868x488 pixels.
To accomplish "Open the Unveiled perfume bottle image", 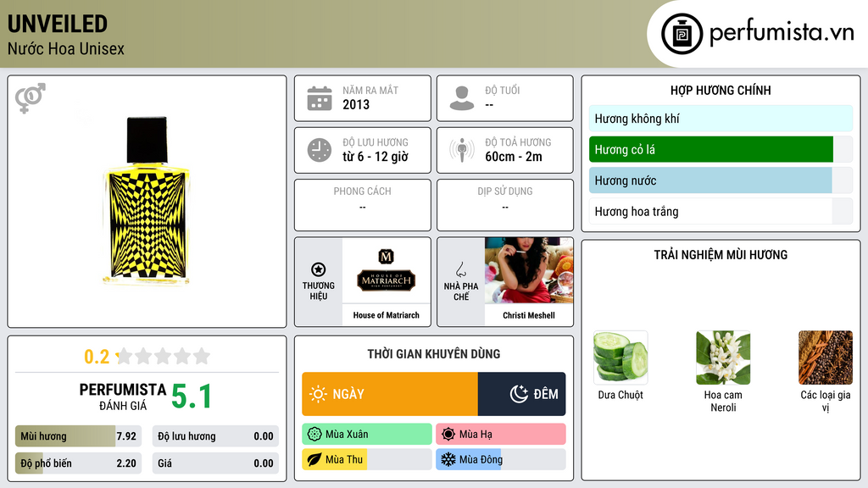I will [147, 200].
